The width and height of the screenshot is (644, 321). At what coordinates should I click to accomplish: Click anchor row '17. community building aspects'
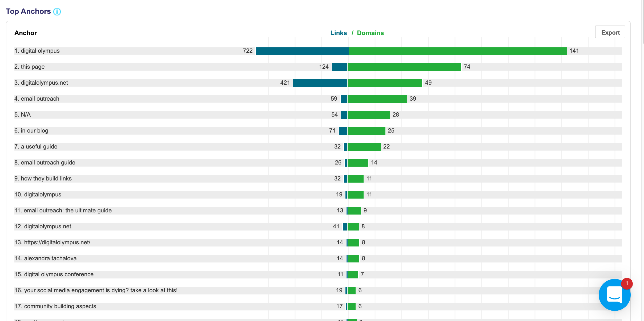(x=318, y=306)
